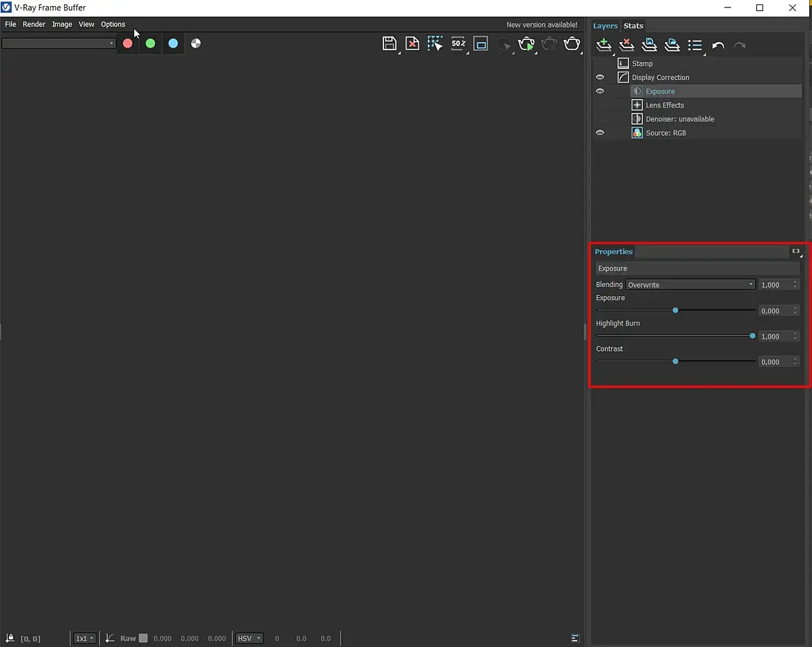Toggle the blue channel button
The image size is (812, 647).
[173, 43]
